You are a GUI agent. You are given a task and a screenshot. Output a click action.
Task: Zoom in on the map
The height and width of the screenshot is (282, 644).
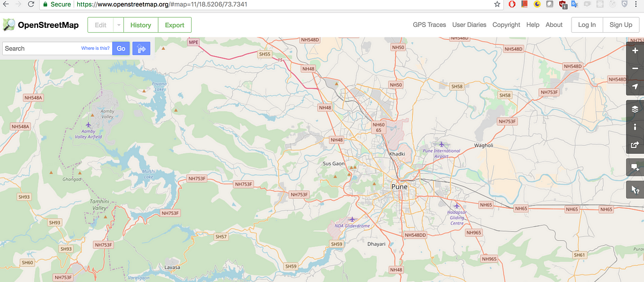(x=635, y=51)
